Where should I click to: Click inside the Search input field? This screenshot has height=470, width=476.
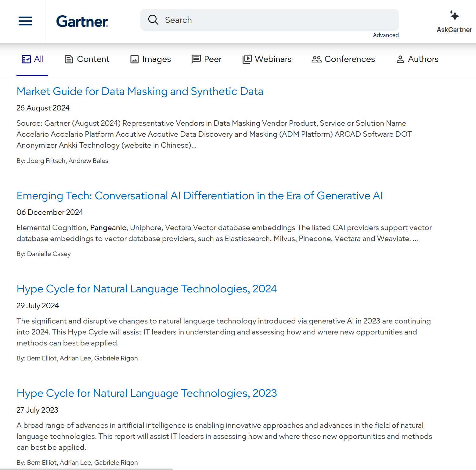pos(269,20)
